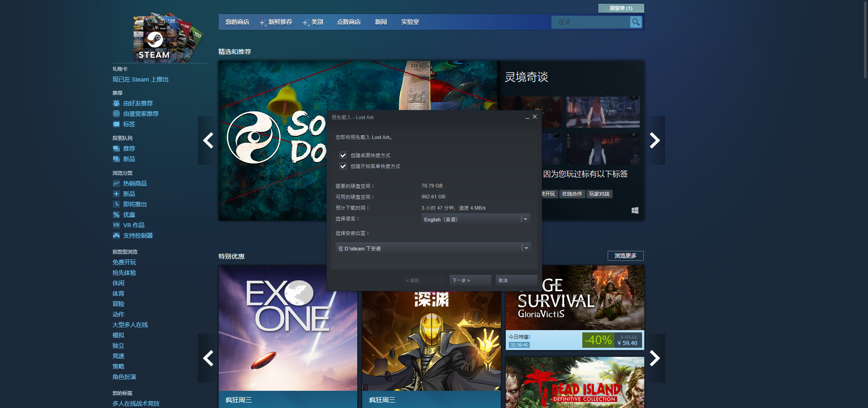Go to previous featured carousel item
This screenshot has width=868, height=408.
click(208, 140)
